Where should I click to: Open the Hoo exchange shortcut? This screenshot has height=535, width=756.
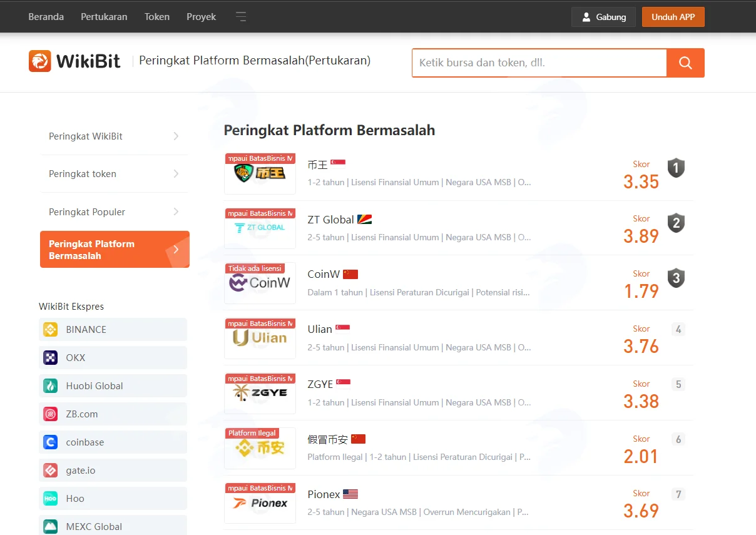(x=113, y=498)
